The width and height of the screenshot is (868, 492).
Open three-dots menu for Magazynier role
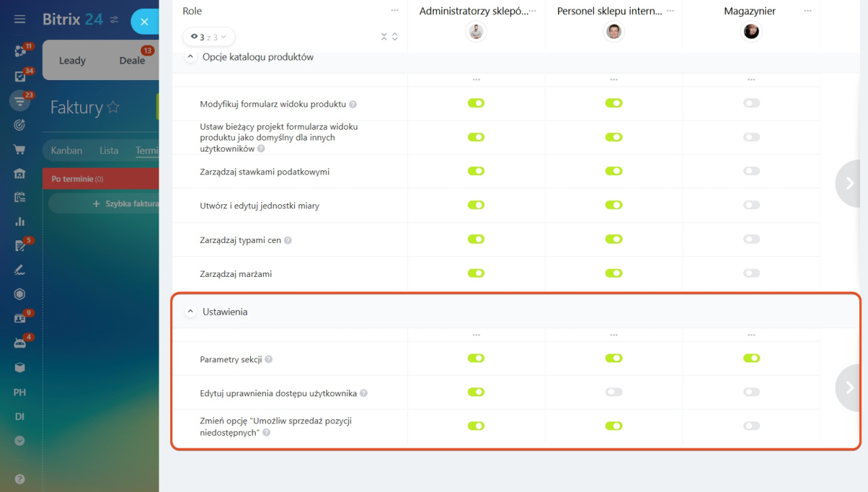(x=808, y=11)
